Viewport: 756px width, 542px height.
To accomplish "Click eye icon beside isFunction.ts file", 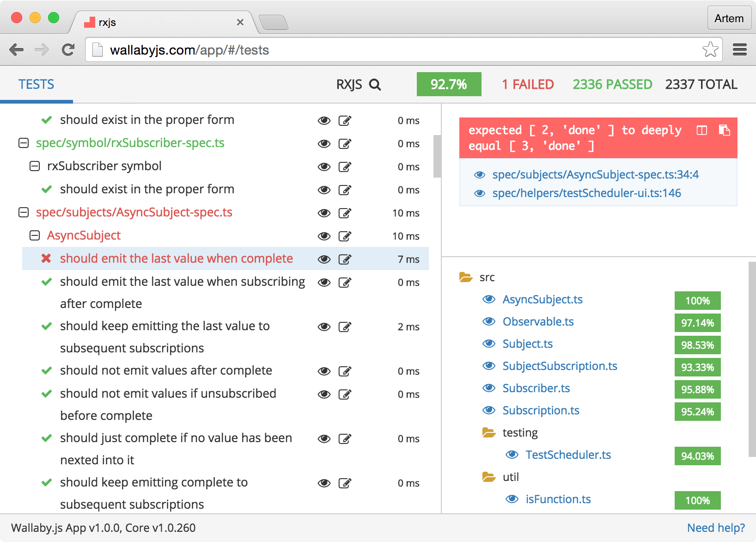I will point(512,499).
